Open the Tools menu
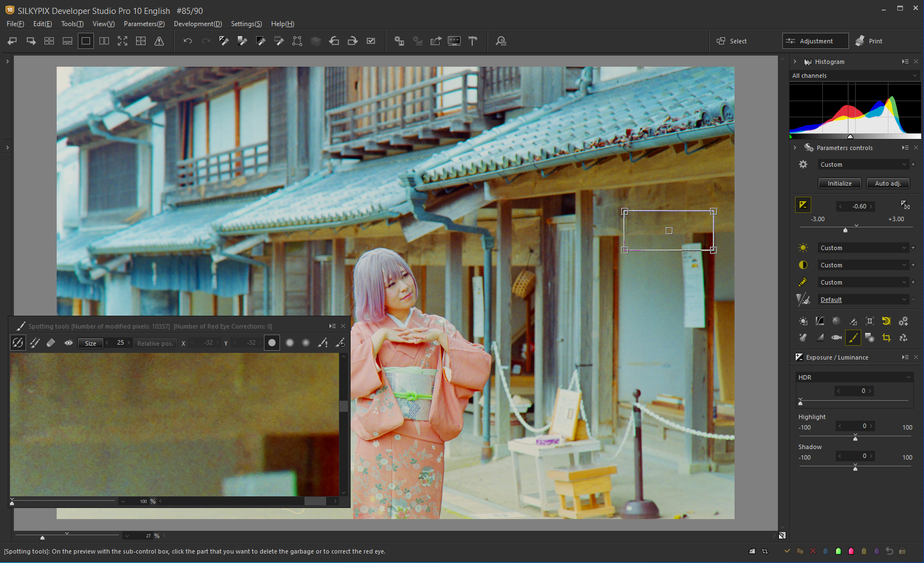Image resolution: width=924 pixels, height=563 pixels. pos(72,24)
